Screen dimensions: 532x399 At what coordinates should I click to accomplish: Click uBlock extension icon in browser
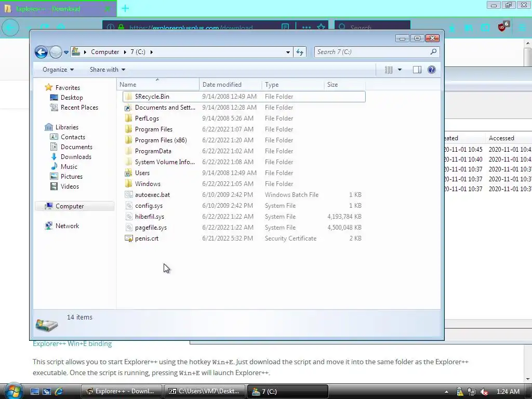502,27
